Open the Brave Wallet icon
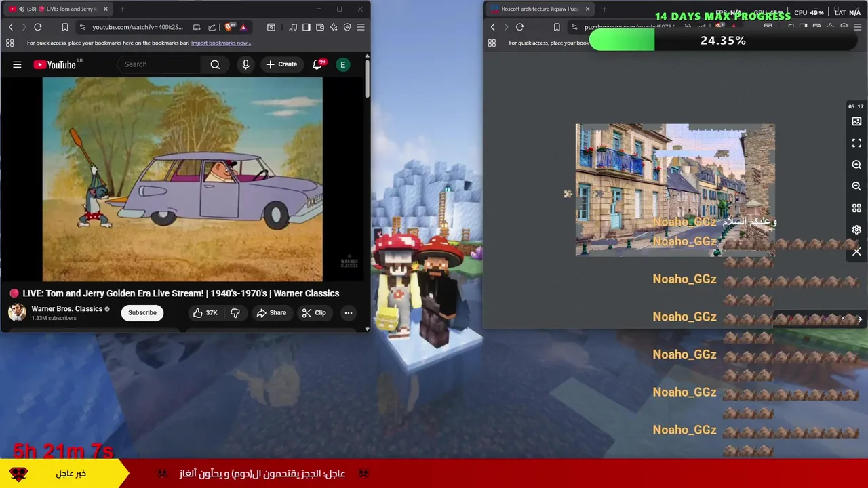 (x=320, y=27)
